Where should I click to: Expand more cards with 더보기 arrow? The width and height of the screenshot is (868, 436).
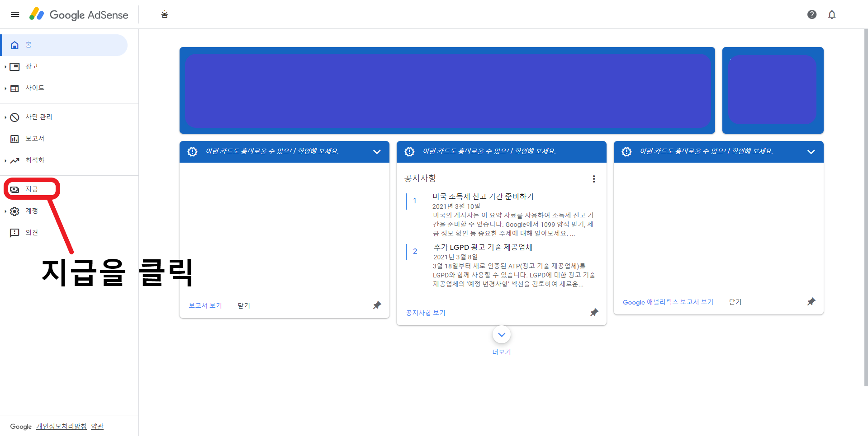(502, 335)
